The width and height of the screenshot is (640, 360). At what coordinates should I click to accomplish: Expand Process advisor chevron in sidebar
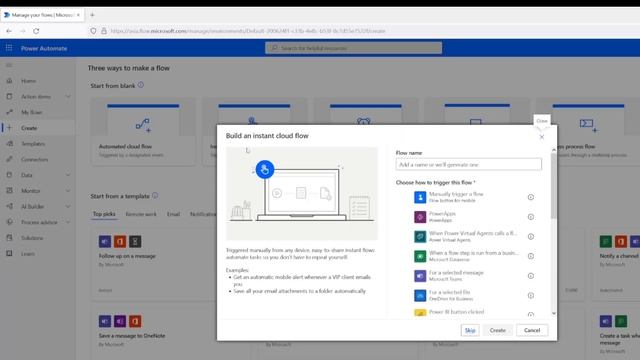(x=68, y=222)
